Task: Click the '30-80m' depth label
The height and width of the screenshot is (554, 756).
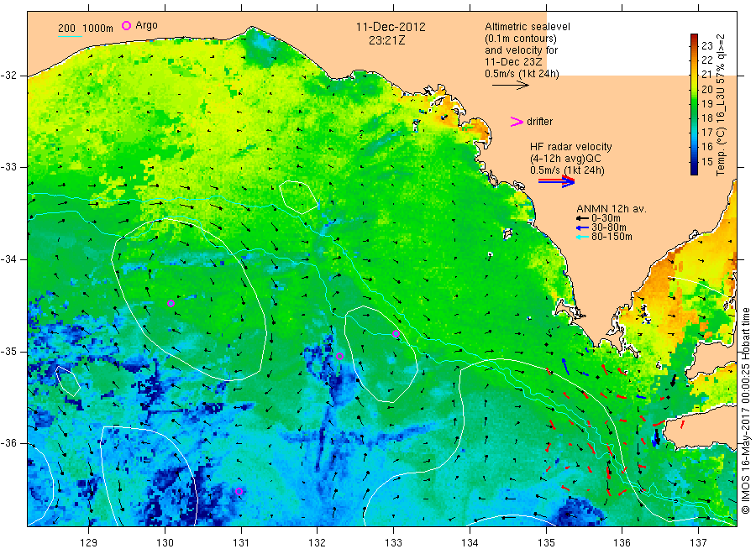Action: point(609,227)
